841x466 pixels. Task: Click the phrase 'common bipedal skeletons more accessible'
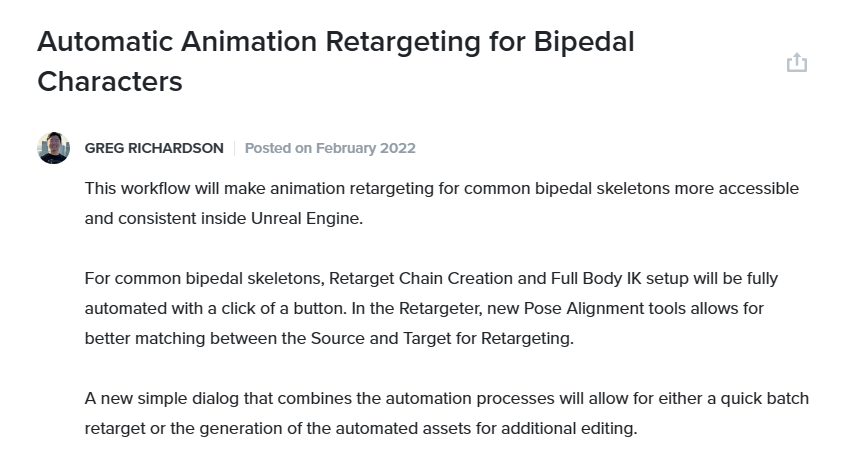point(631,188)
